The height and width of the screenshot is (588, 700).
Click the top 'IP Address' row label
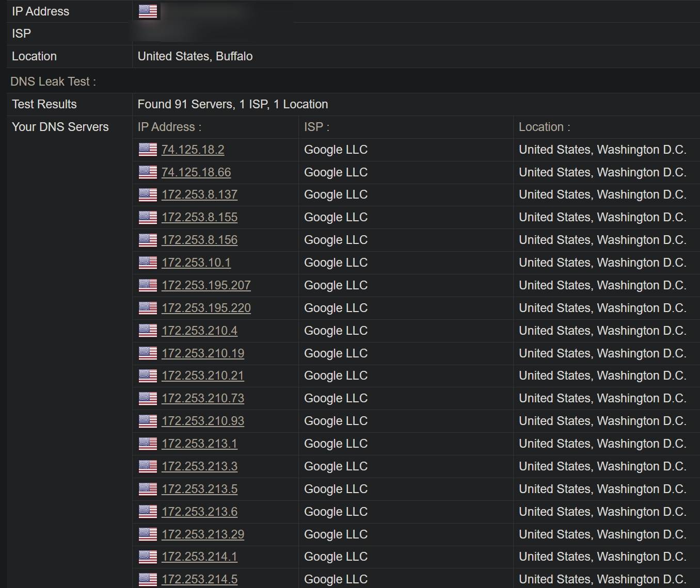point(41,11)
